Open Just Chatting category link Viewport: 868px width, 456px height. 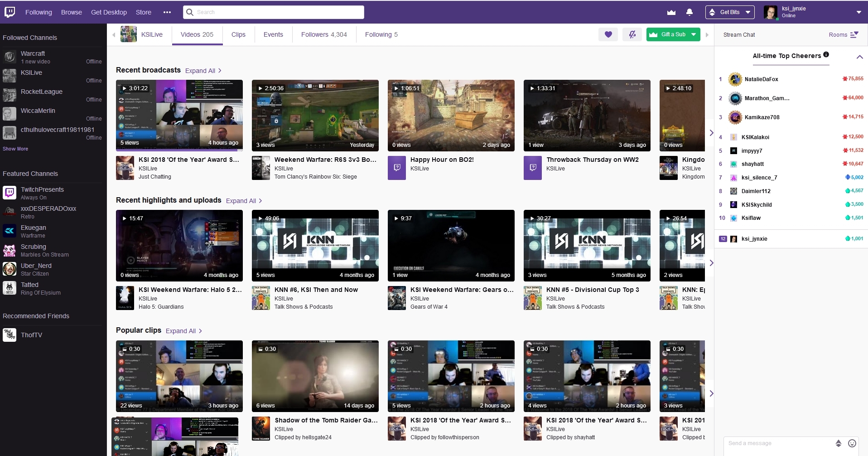[155, 177]
